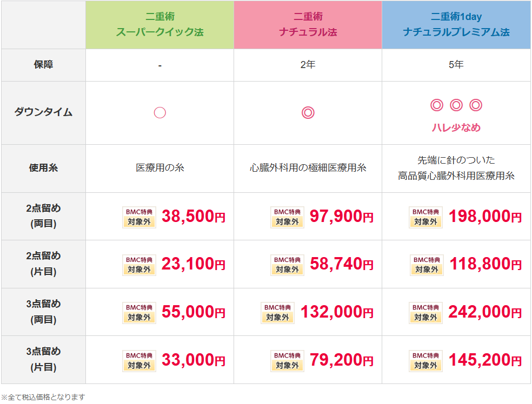
Task: Click BMC特典 badge next to 132,000円
Action: pyautogui.click(x=277, y=313)
